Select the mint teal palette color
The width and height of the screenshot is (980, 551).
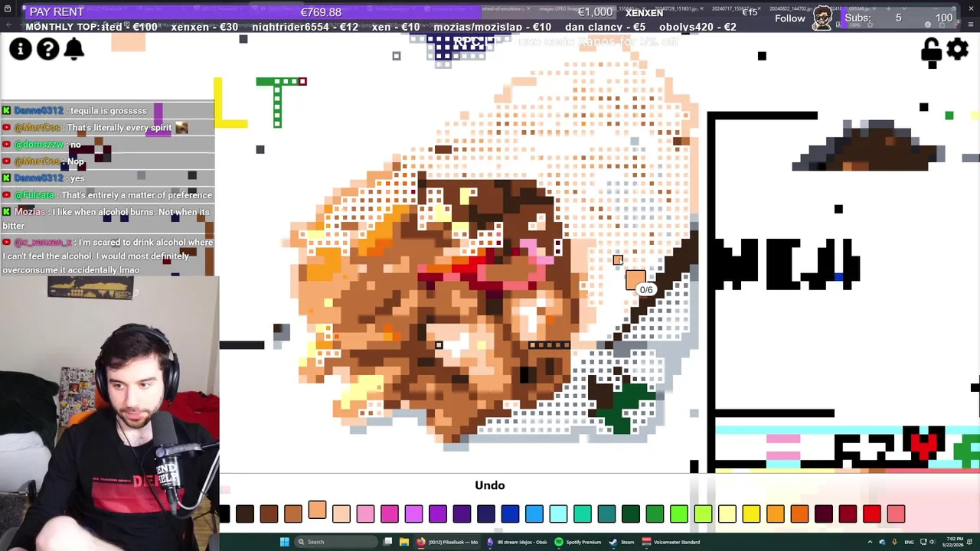583,514
